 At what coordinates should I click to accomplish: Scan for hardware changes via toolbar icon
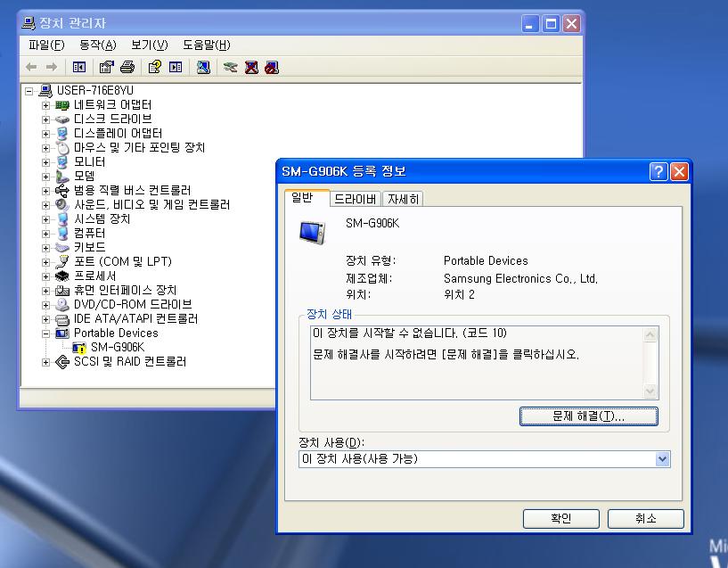pyautogui.click(x=203, y=68)
